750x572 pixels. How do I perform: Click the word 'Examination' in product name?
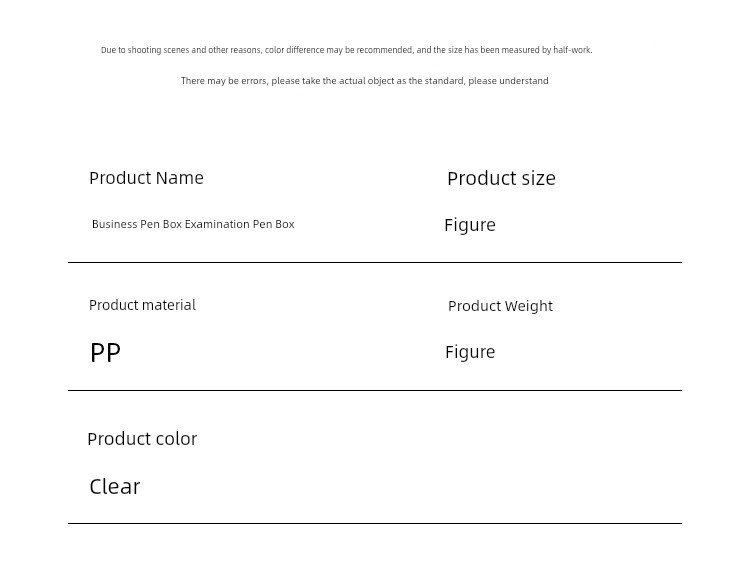pos(217,224)
